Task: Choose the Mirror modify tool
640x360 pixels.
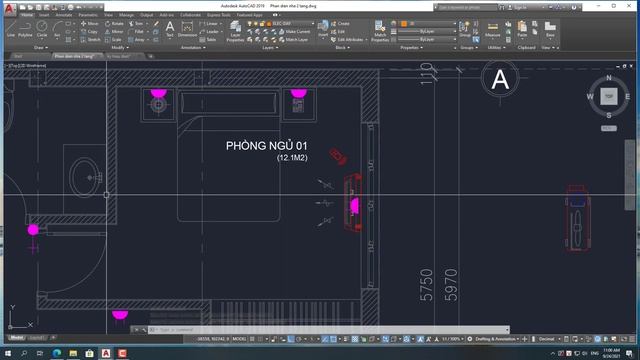Action: [114, 31]
